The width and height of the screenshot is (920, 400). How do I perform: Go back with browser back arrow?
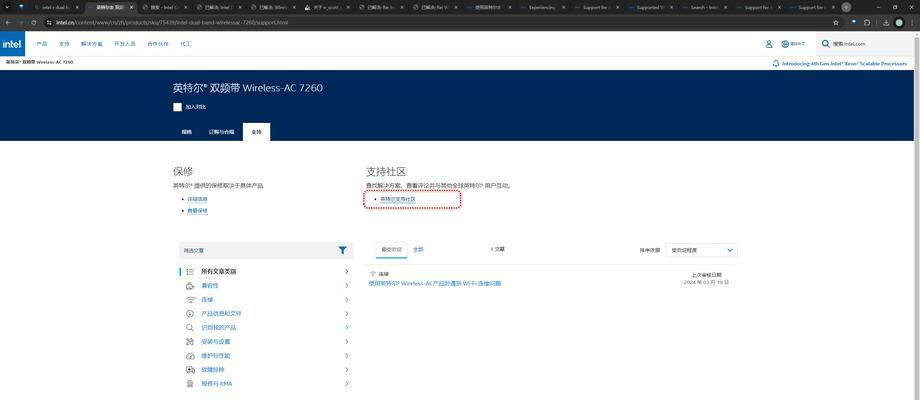(x=8, y=22)
